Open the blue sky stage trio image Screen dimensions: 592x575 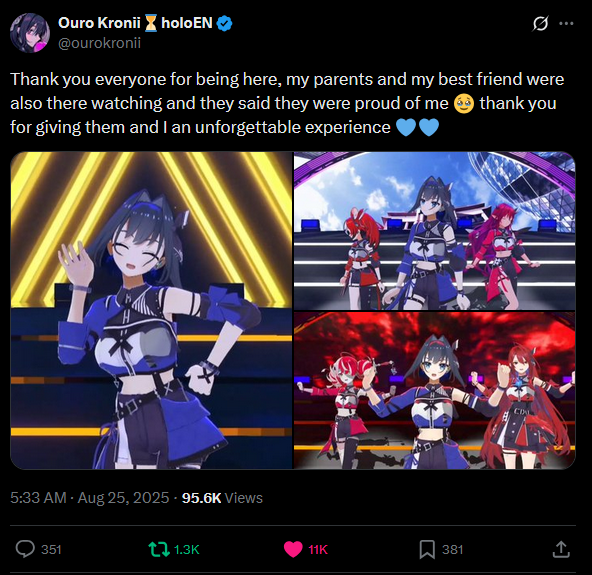coord(435,231)
